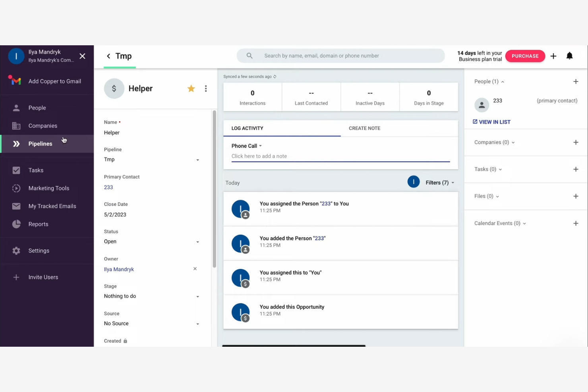Add a file with the Files plus

[576, 196]
